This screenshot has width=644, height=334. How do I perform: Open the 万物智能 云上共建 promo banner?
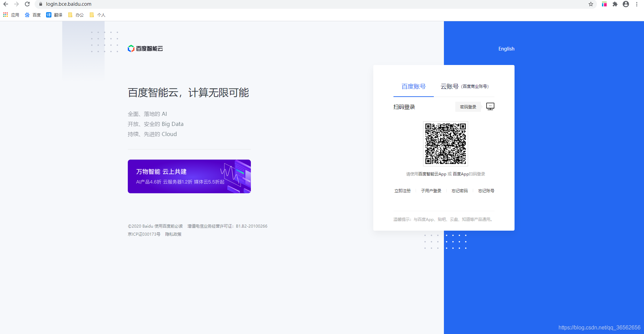tap(189, 176)
